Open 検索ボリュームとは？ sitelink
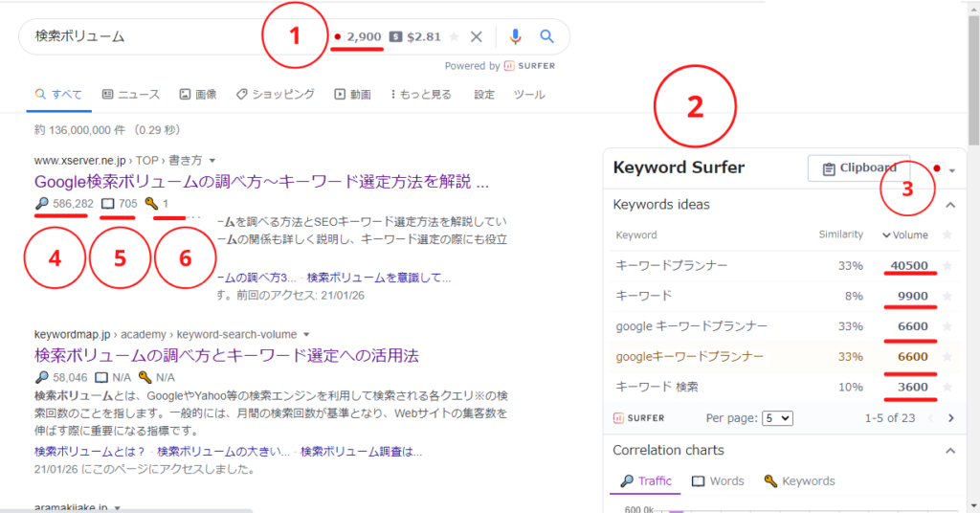The image size is (980, 513). pos(89,451)
